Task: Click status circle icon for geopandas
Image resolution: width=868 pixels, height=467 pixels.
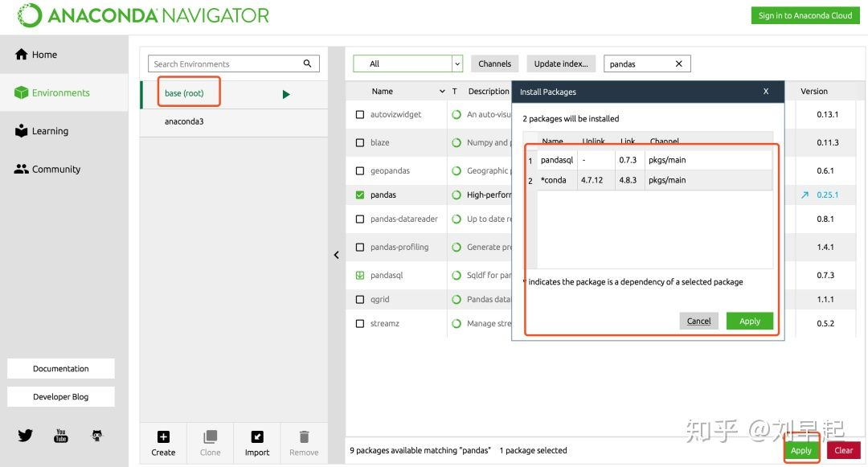Action: click(x=457, y=171)
